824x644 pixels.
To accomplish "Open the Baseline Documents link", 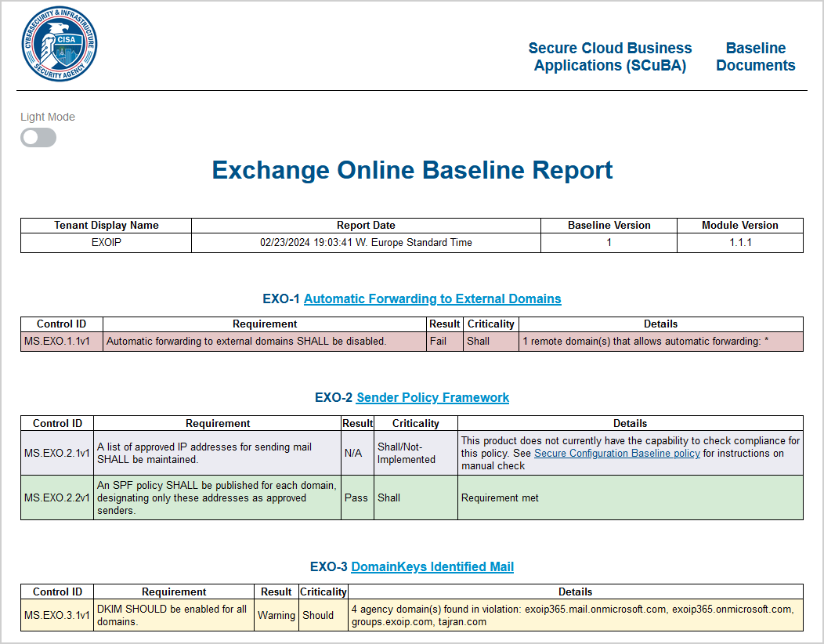I will tap(755, 57).
